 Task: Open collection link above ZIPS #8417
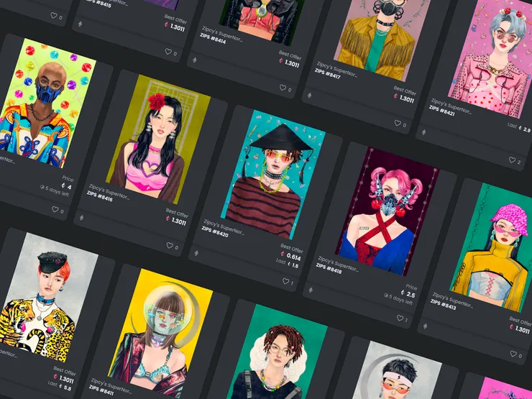[x=337, y=70]
